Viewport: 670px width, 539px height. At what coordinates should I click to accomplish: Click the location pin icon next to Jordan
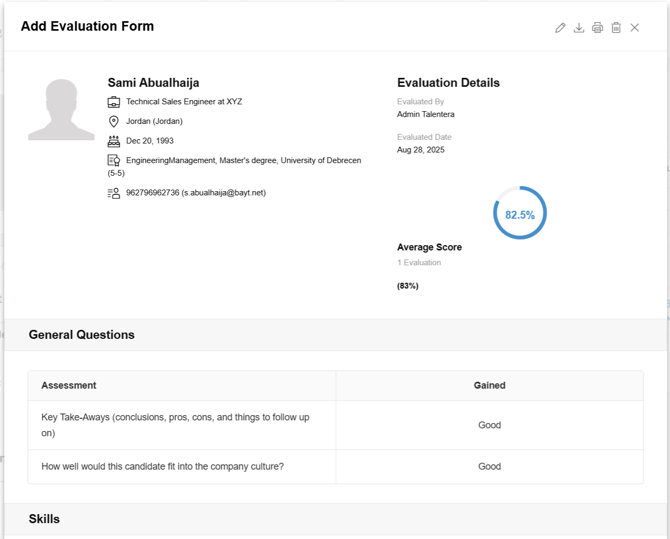click(114, 121)
